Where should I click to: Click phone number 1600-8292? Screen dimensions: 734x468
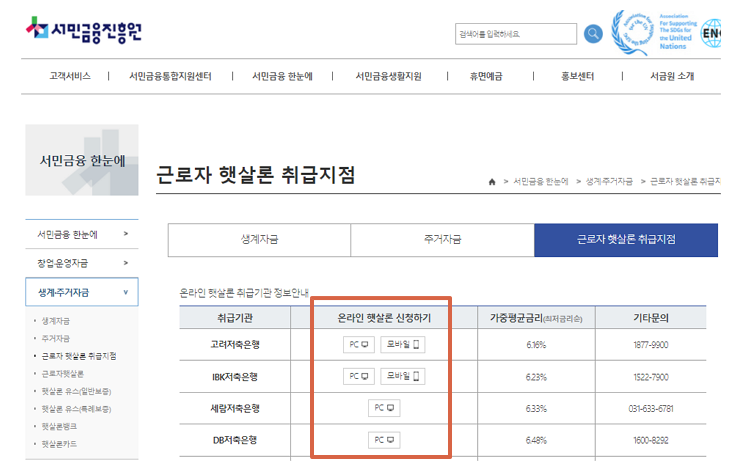(651, 440)
